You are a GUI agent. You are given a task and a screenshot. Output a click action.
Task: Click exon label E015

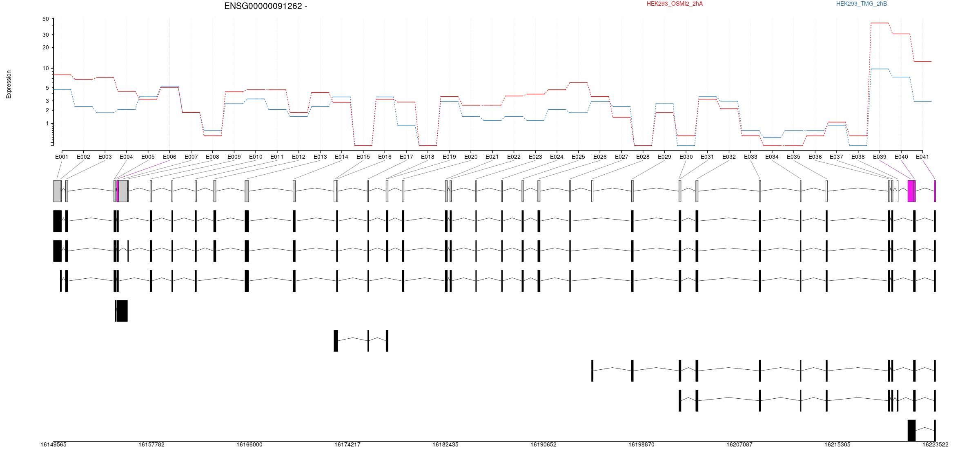[x=363, y=157]
